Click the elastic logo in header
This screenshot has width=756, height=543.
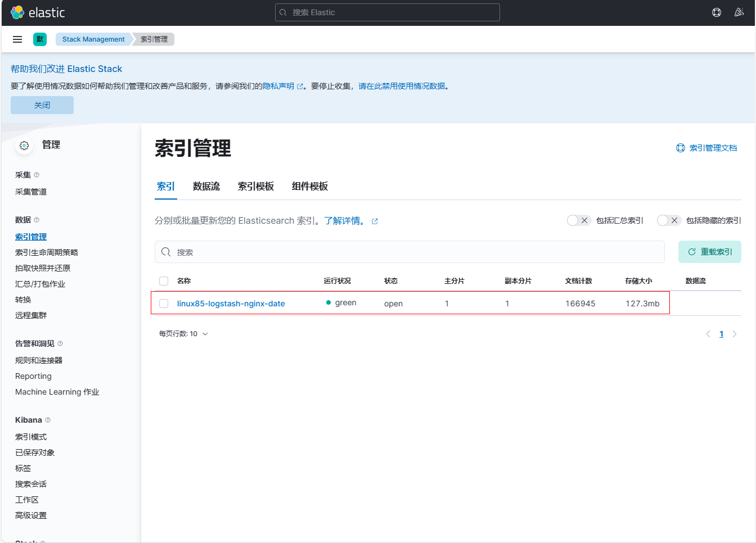(x=38, y=12)
